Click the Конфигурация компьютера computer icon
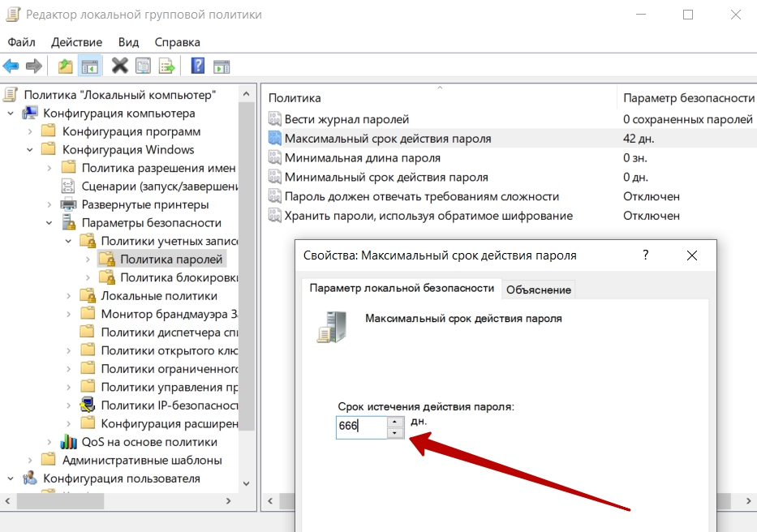Viewport: 757px width, 532px height. pos(30,113)
